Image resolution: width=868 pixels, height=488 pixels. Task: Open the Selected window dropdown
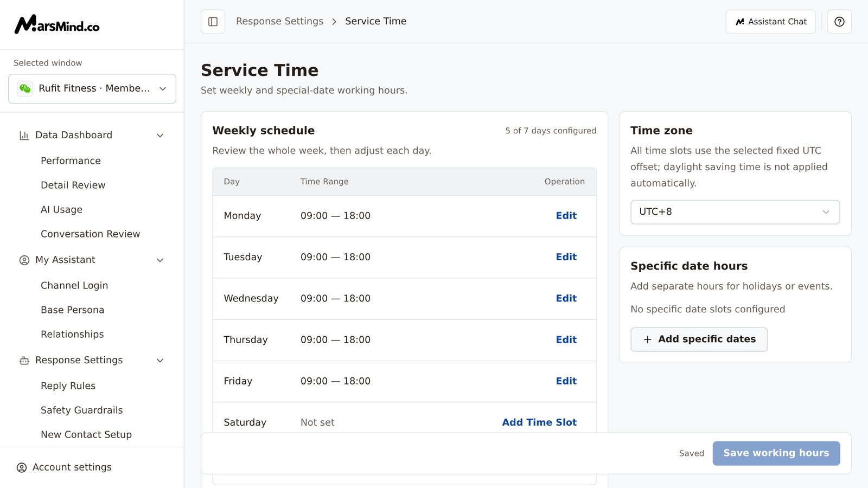[x=92, y=88]
